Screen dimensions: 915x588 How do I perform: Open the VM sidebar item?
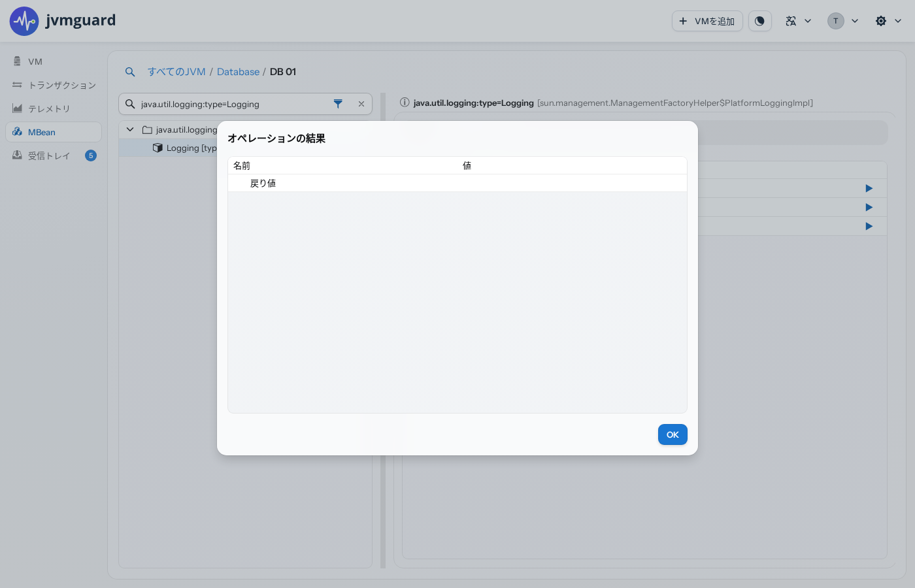54,61
